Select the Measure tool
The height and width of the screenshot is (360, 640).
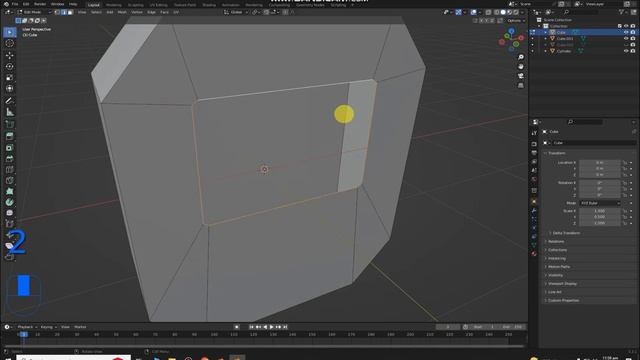[9, 112]
